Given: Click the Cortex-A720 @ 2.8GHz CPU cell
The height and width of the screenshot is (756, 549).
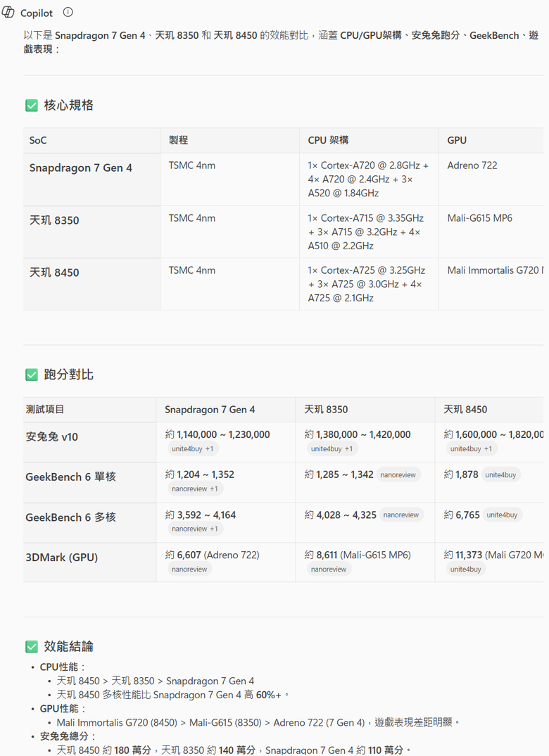Looking at the screenshot, I should coord(368,179).
